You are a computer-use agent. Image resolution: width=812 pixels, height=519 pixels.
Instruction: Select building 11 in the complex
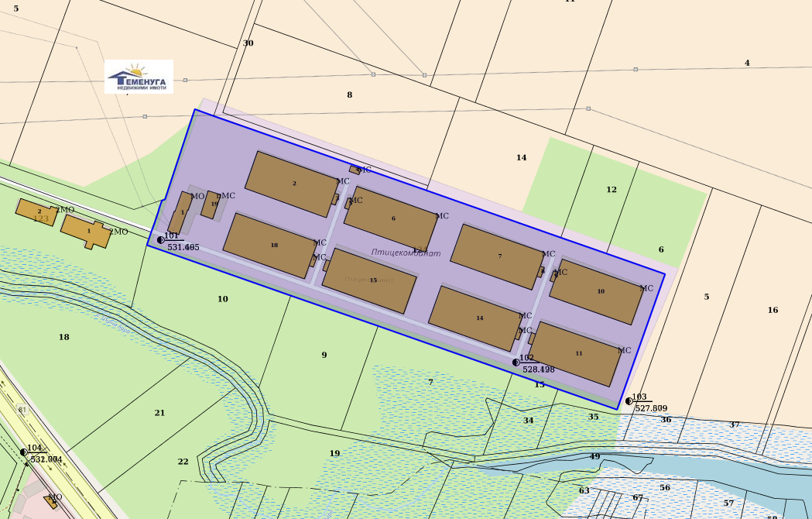point(577,353)
